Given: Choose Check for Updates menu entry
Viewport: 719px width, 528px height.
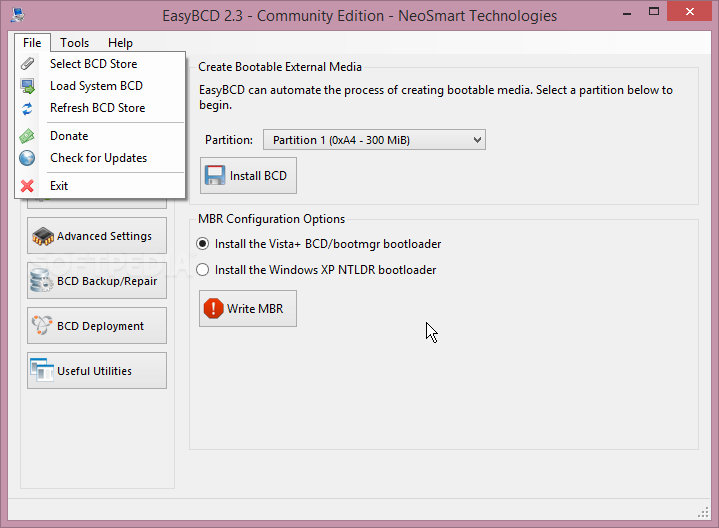Looking at the screenshot, I should pyautogui.click(x=100, y=158).
